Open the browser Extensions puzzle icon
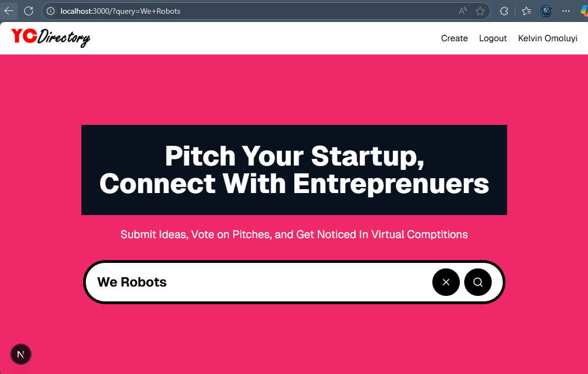 [x=504, y=11]
